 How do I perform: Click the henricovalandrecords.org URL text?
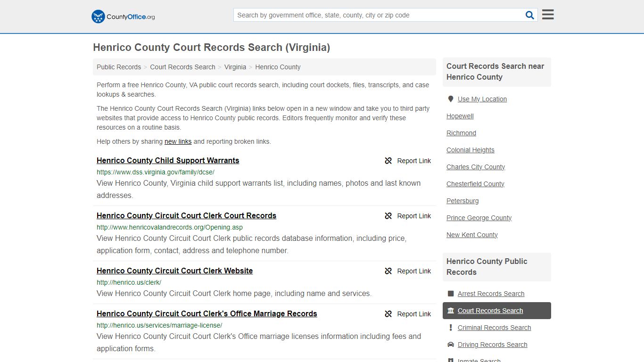coord(170,227)
